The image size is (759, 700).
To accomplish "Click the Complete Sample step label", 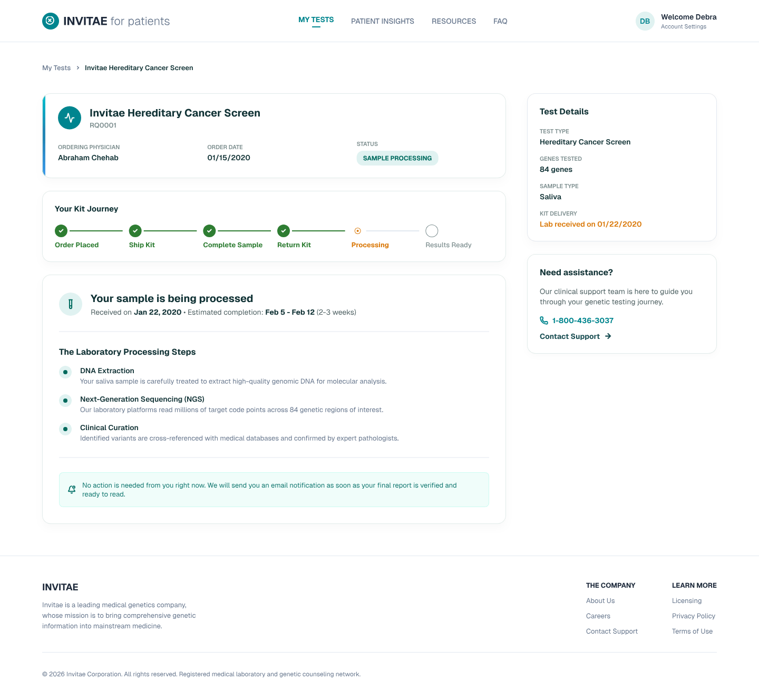I will click(233, 245).
